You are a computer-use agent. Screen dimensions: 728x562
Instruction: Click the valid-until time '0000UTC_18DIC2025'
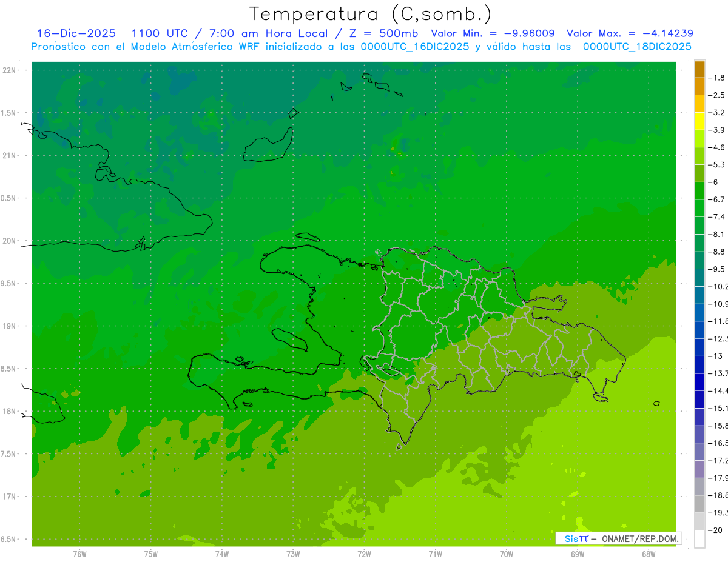pyautogui.click(x=637, y=47)
